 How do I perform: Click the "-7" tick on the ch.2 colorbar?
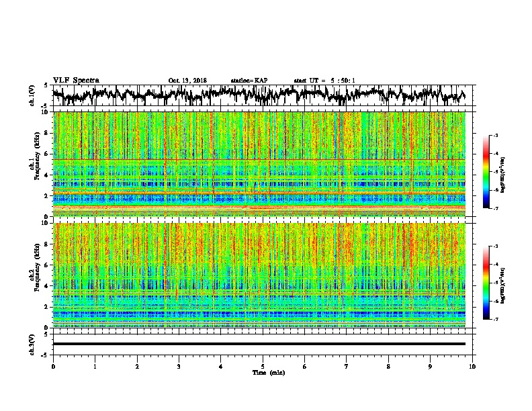tap(495, 320)
